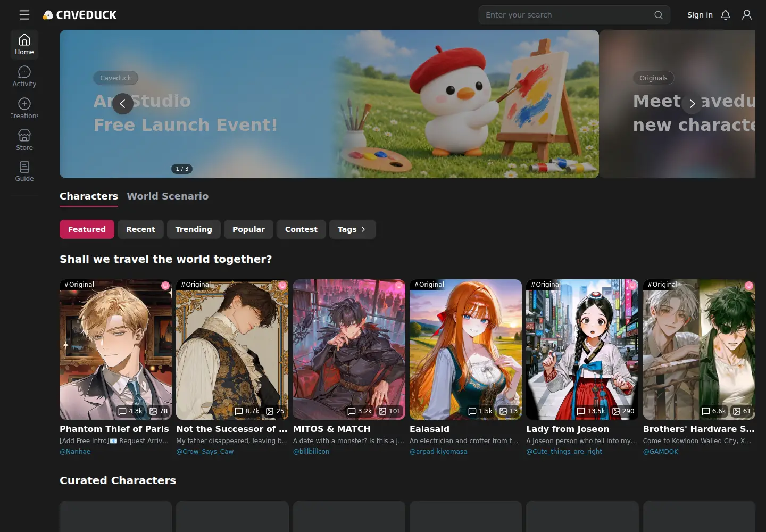Show next banner slide
This screenshot has height=532, width=766.
point(692,104)
